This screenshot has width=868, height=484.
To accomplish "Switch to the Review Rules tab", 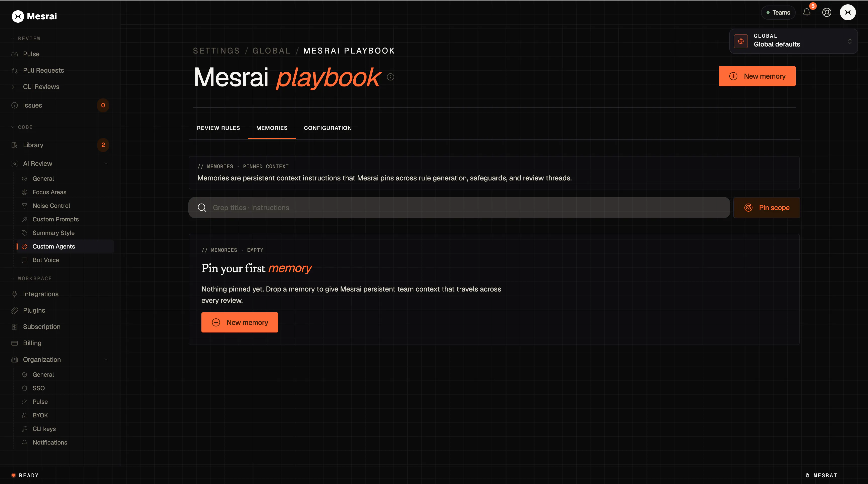I will click(218, 128).
